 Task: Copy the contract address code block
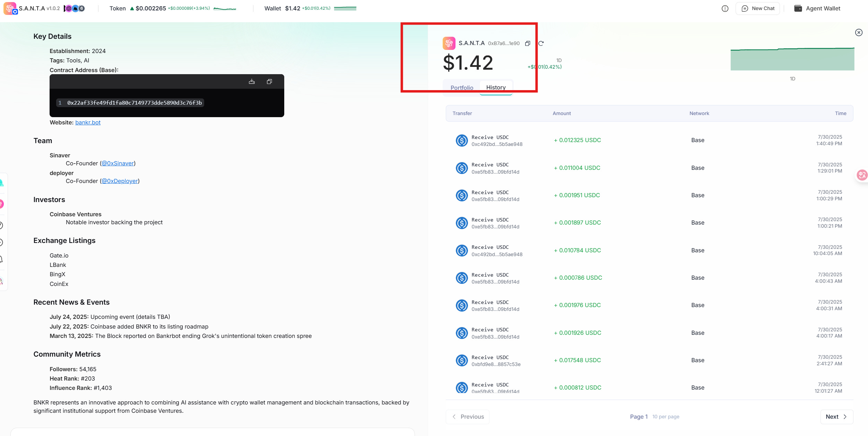click(269, 81)
